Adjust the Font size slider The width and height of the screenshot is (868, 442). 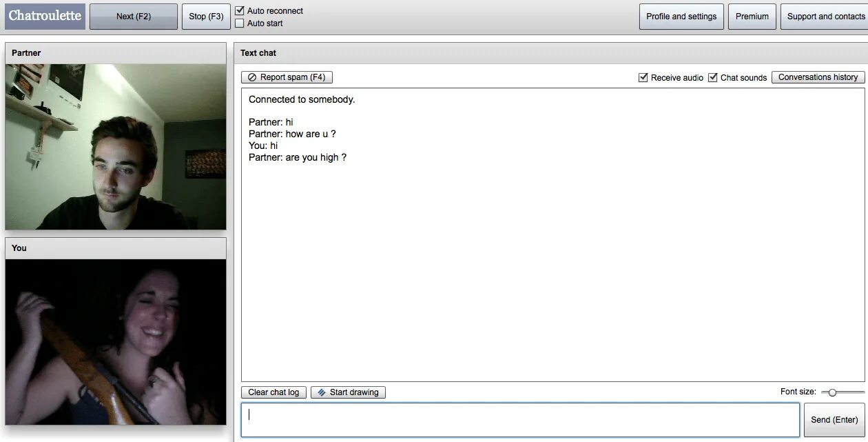pyautogui.click(x=832, y=392)
